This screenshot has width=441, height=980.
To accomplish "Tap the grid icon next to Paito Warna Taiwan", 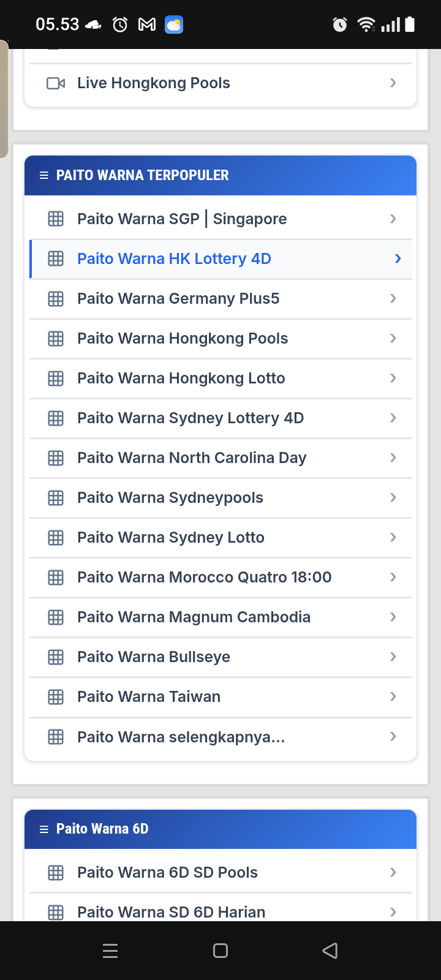I will [56, 697].
